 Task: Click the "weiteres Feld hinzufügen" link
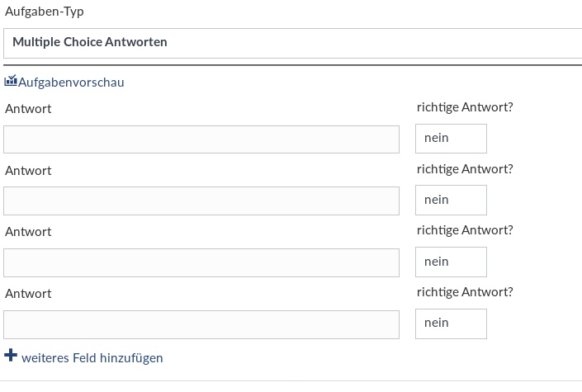92,358
